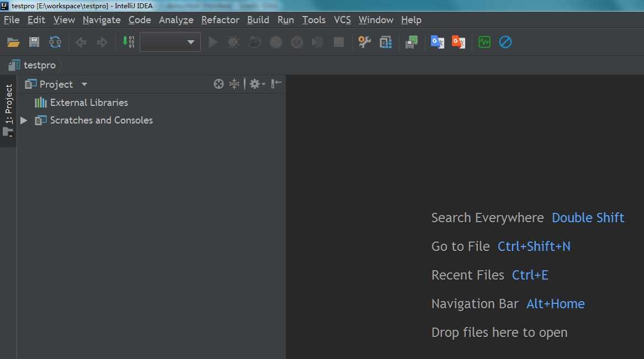This screenshot has height=359, width=644.
Task: Open the run configuration dropdown
Action: 170,42
